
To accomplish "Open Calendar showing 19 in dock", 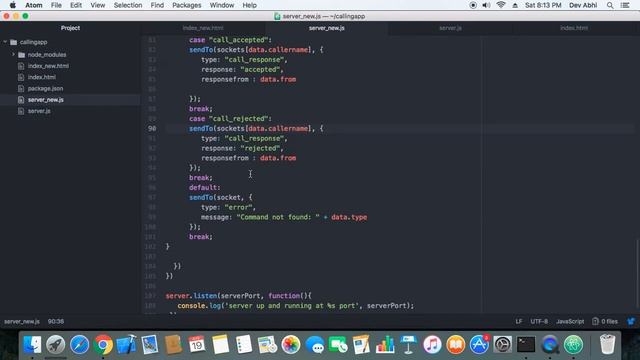I will coord(197,345).
